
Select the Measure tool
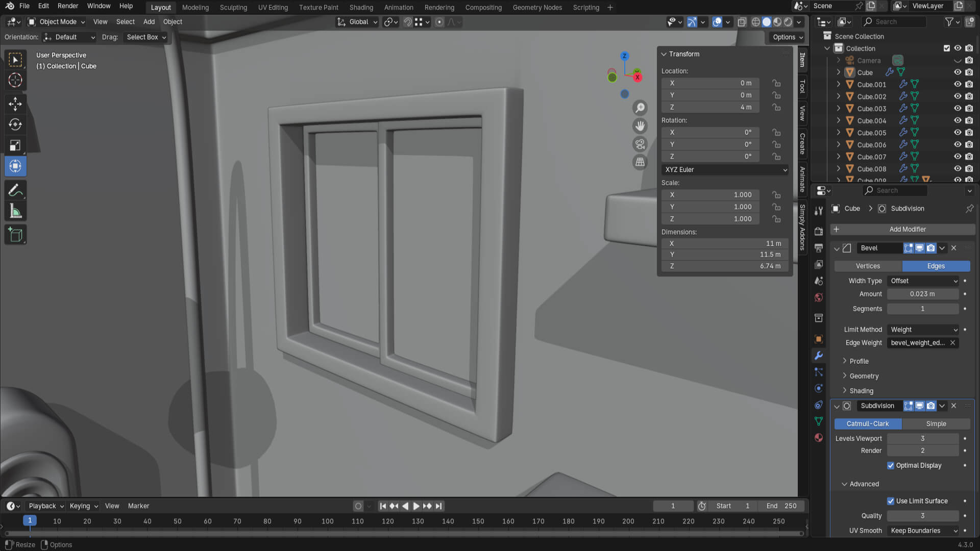point(15,211)
